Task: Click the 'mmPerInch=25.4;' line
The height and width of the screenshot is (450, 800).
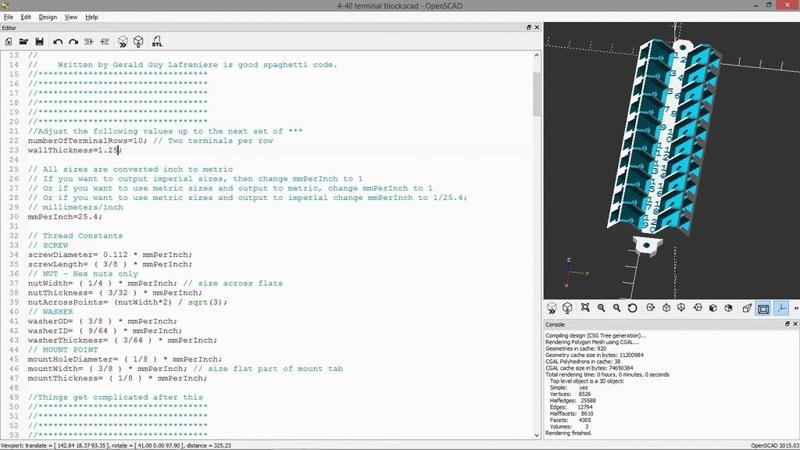Action: pyautogui.click(x=65, y=217)
